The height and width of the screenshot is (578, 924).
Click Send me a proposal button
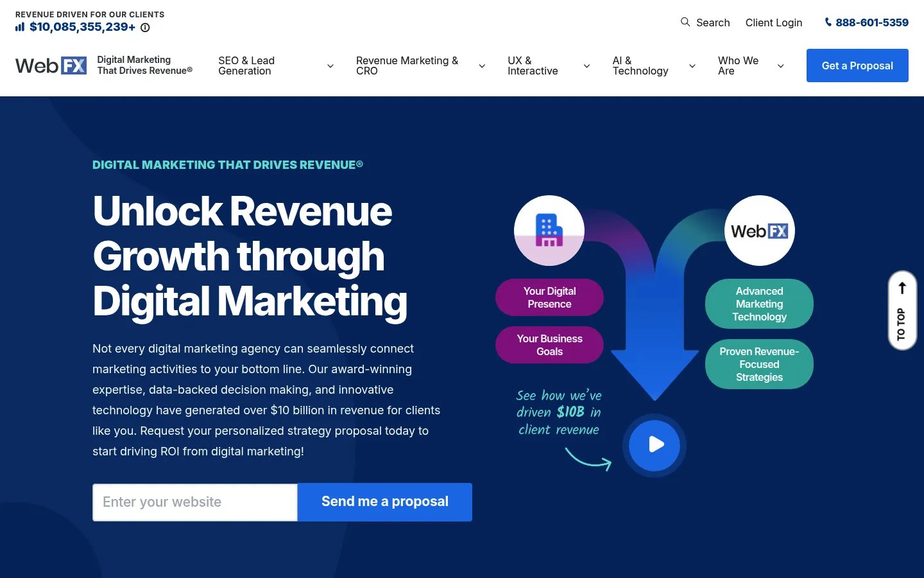point(385,502)
